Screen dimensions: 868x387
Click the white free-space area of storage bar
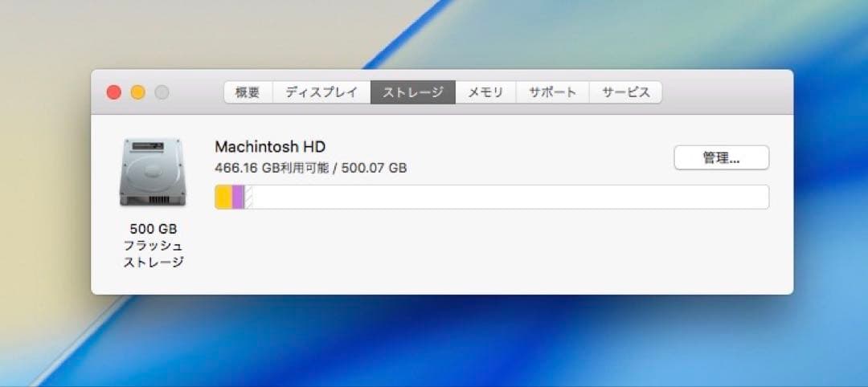510,198
